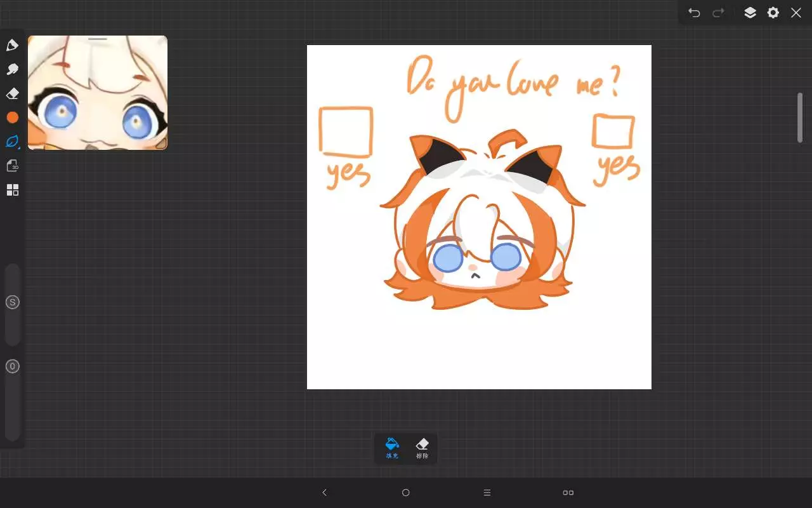Image resolution: width=812 pixels, height=508 pixels.
Task: Select the blue leaf fill tool
Action: pos(12,141)
